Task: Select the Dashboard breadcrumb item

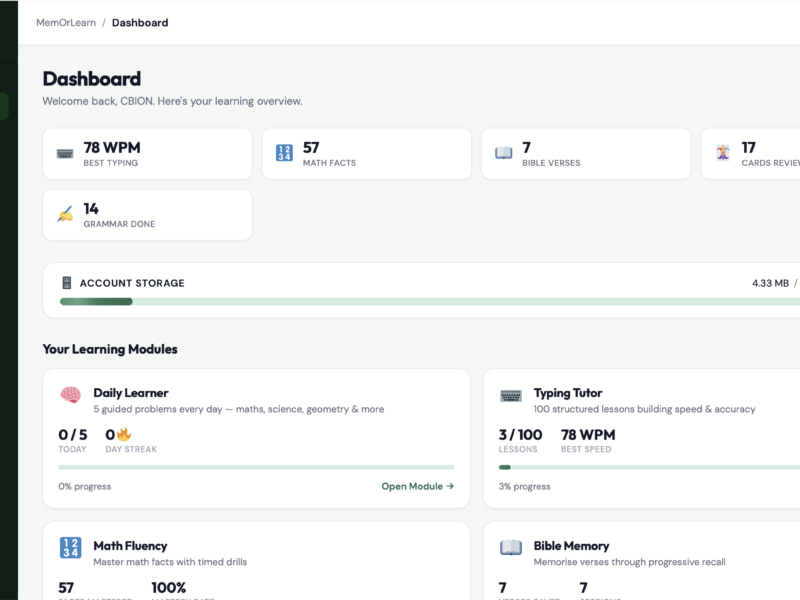Action: tap(140, 22)
